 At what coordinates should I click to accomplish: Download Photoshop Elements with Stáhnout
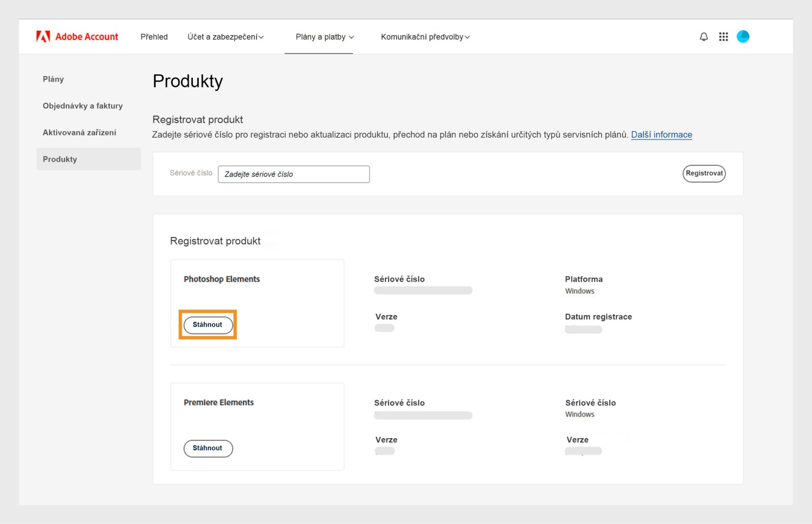208,325
